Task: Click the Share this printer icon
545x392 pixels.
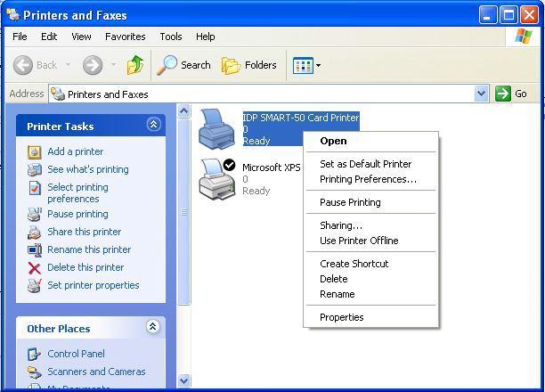Action: pos(35,233)
